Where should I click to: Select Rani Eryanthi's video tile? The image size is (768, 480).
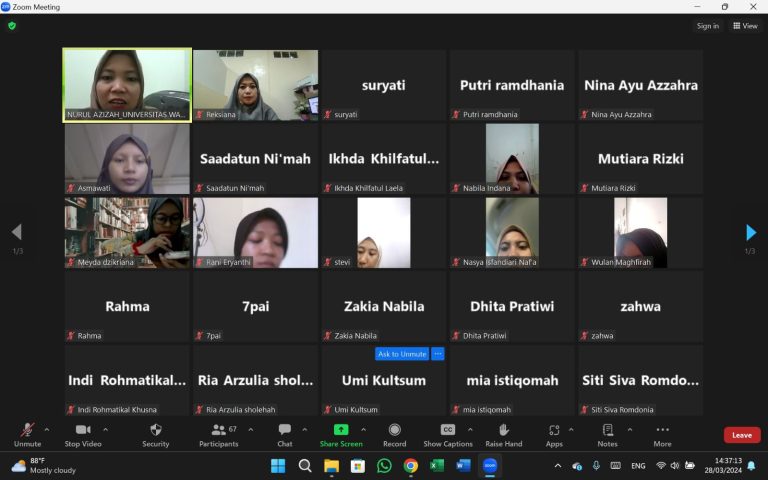pos(255,233)
